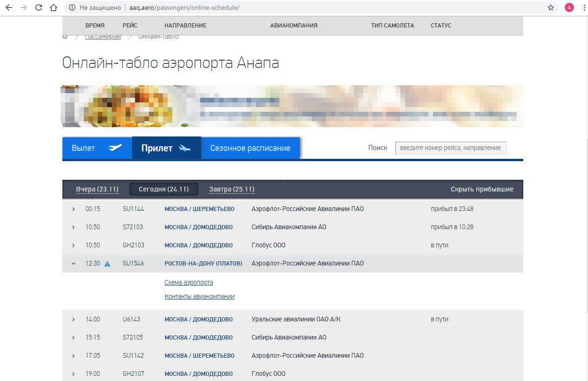588x381 pixels.
Task: Bookmark this page with the star icon
Action: [x=551, y=7]
